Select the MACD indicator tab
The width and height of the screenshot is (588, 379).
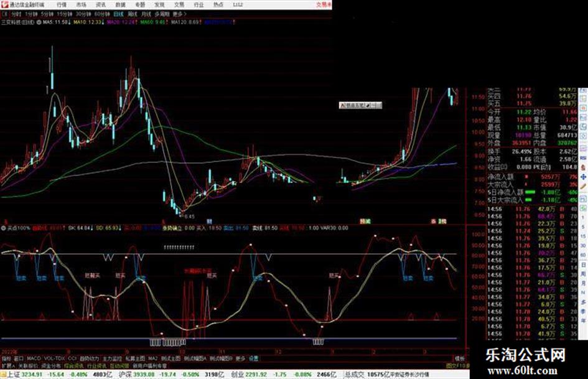pyautogui.click(x=34, y=358)
